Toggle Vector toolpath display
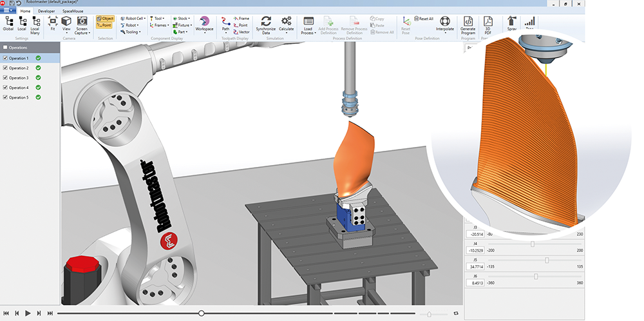644x321 pixels. click(x=241, y=32)
